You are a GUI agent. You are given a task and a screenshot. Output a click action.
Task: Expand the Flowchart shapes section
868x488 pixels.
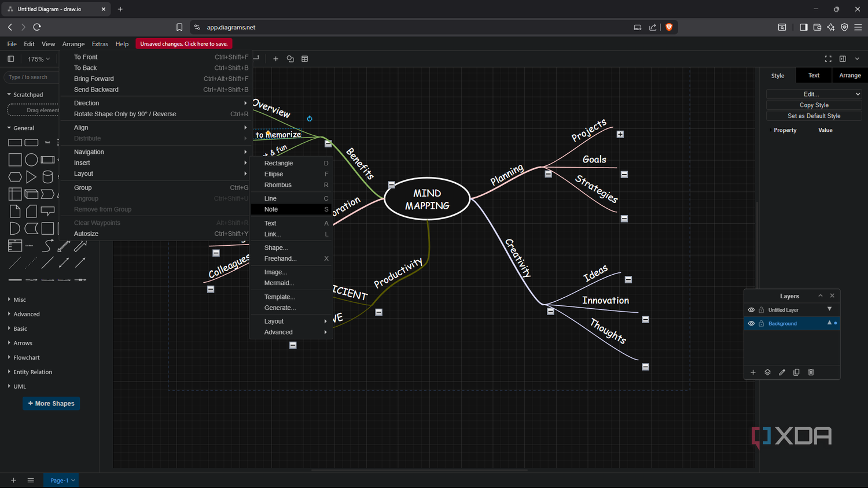pos(24,357)
